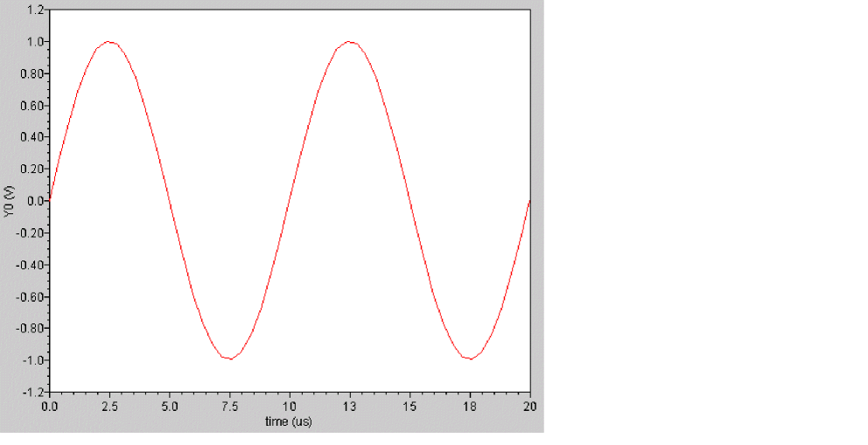Viewport: 868px width, 445px height.
Task: Click the positive 0.20 y-axis label
Action: pos(32,169)
